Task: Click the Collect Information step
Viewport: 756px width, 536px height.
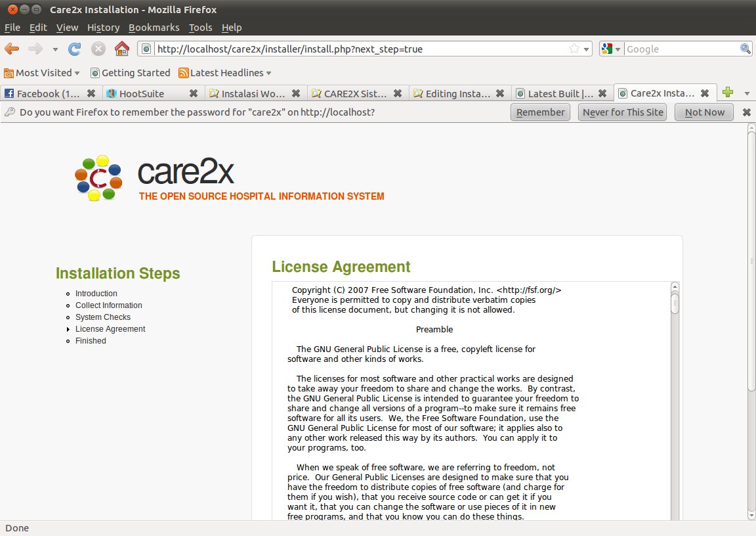Action: 108,305
